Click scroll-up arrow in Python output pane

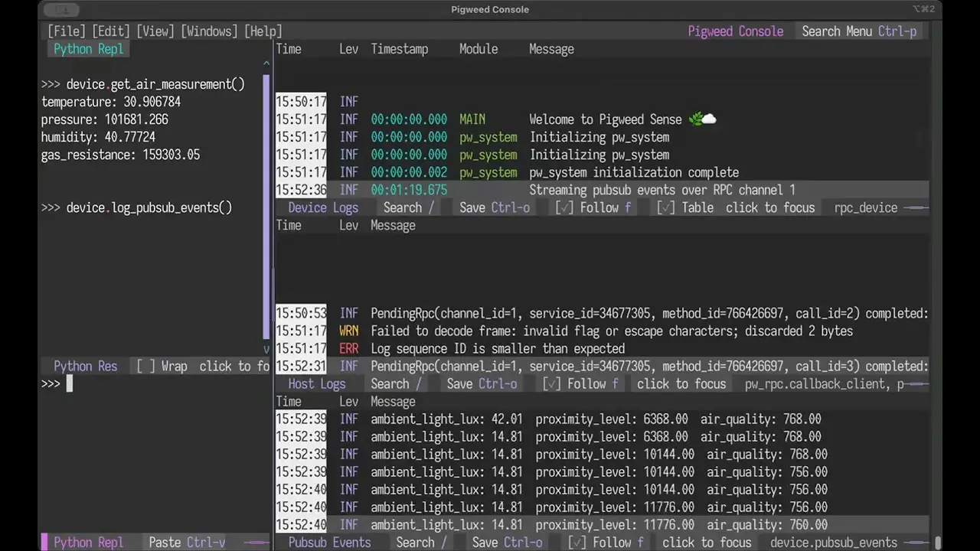[266, 65]
